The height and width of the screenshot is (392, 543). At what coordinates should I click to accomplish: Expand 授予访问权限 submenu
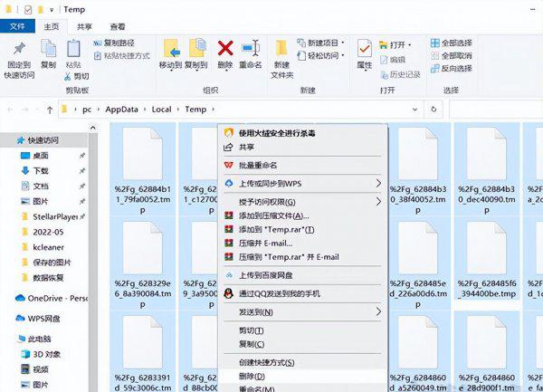point(302,202)
